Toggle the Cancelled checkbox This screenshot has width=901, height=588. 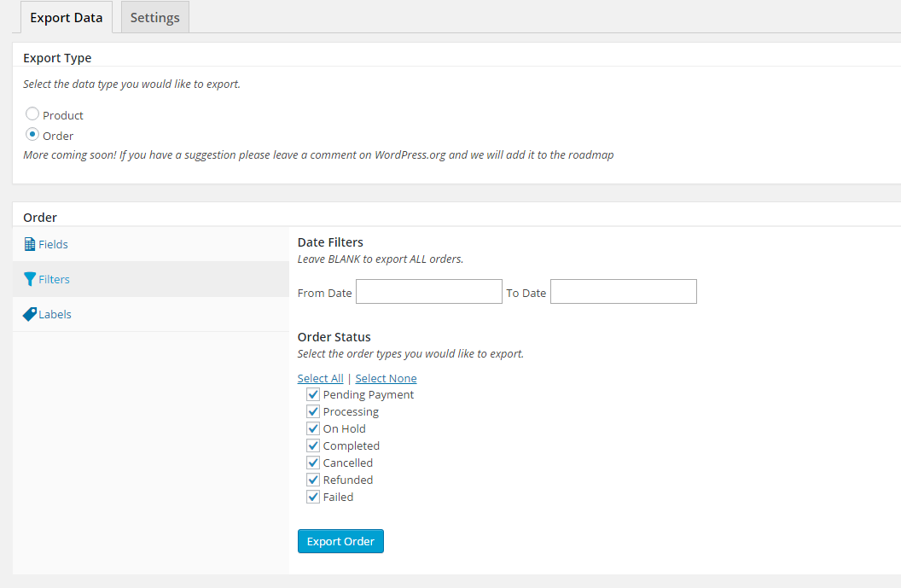tap(313, 463)
